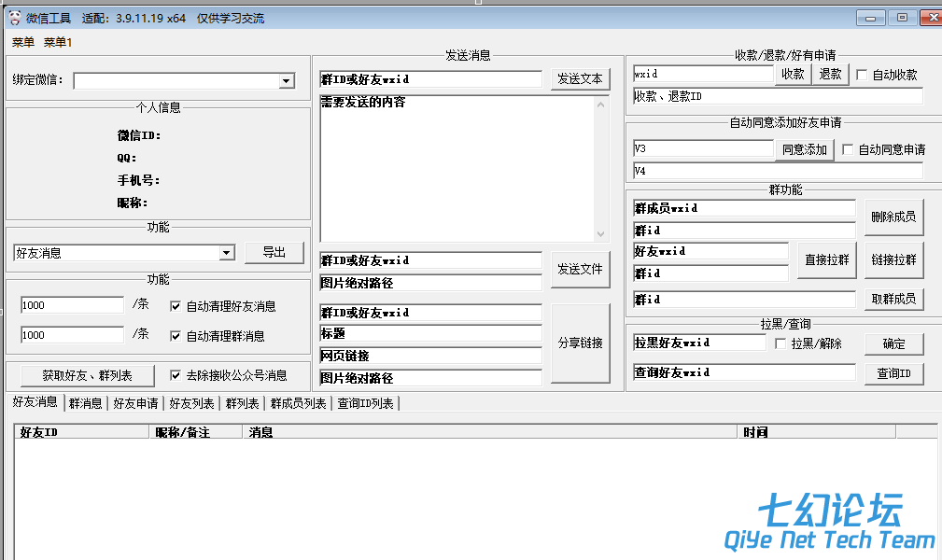Click the 时间 column header
This screenshot has height=560, width=942.
(x=817, y=432)
